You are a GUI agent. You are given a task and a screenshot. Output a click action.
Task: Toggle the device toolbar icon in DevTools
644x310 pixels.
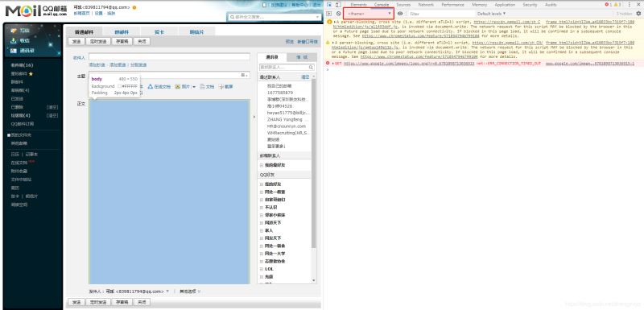click(x=338, y=5)
